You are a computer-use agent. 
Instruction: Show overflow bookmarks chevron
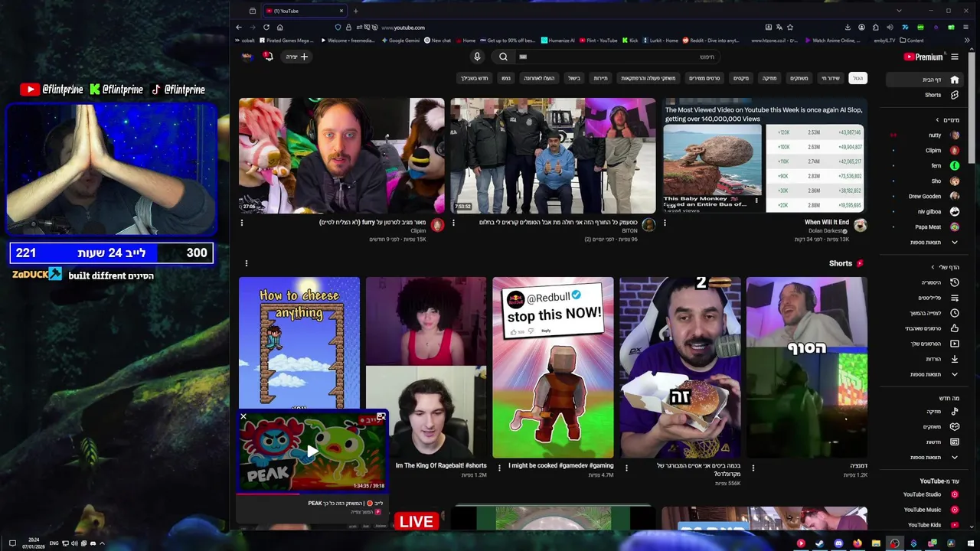click(x=968, y=41)
